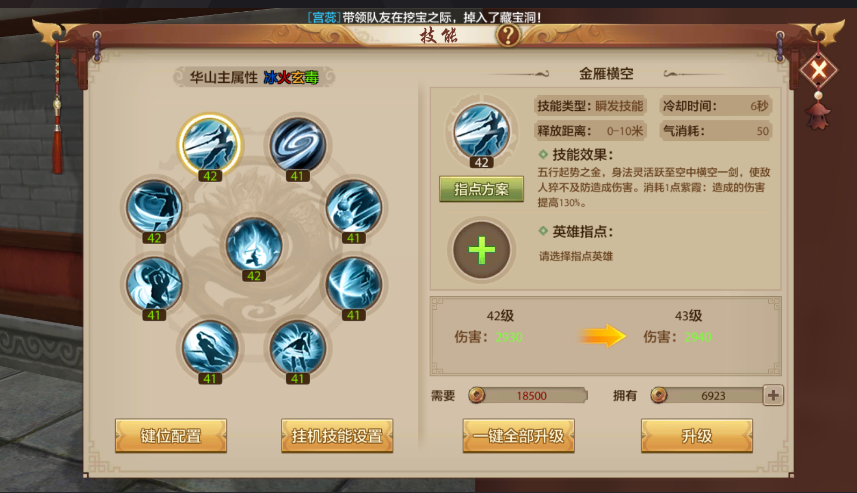This screenshot has width=857, height=493.
Task: Open 键位配置 key layout settings
Action: coord(171,436)
